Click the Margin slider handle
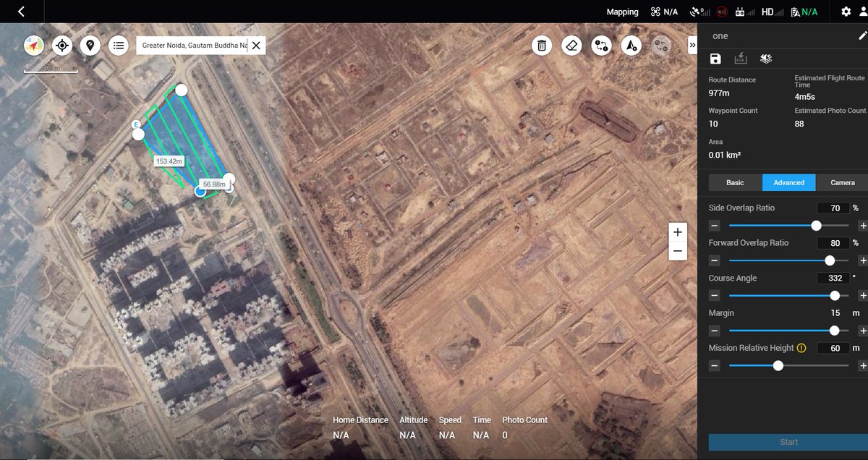The image size is (868, 460). [834, 331]
